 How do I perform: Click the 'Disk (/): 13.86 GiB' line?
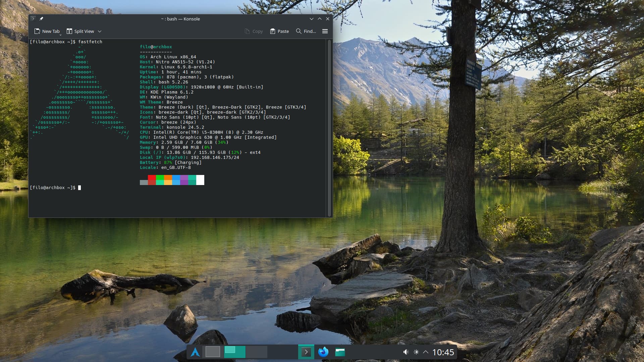tap(200, 153)
